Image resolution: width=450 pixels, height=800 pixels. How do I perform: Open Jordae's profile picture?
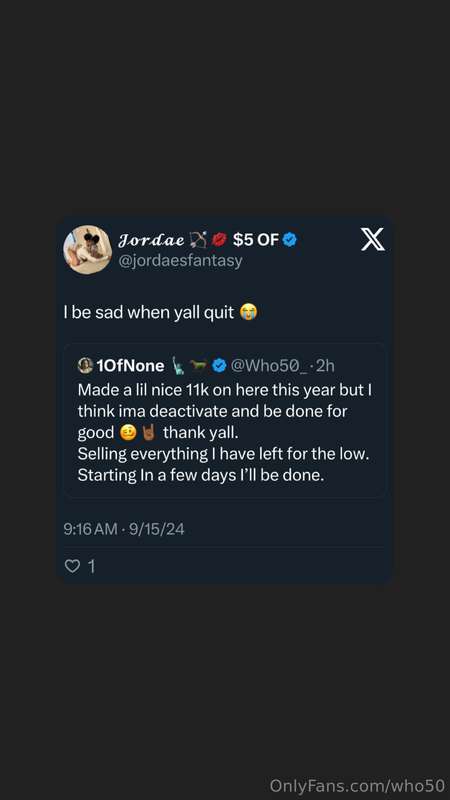[87, 249]
